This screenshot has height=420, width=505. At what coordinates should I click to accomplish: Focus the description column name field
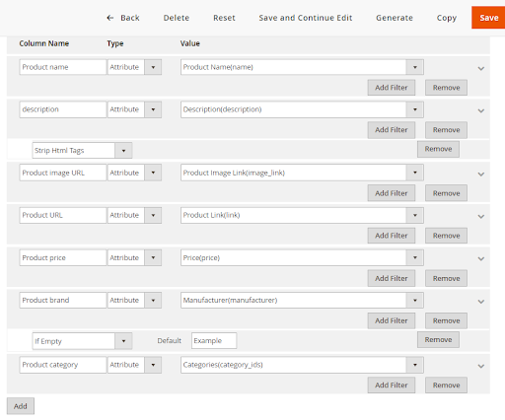tap(63, 109)
